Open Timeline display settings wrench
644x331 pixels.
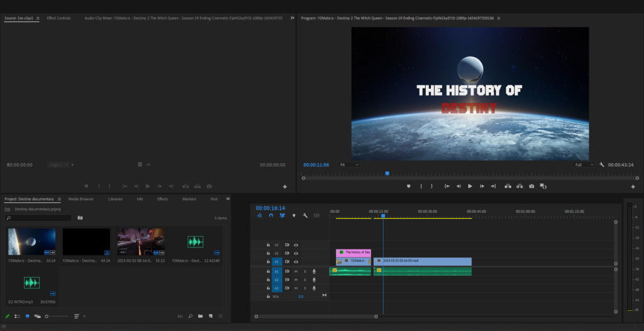pyautogui.click(x=305, y=215)
